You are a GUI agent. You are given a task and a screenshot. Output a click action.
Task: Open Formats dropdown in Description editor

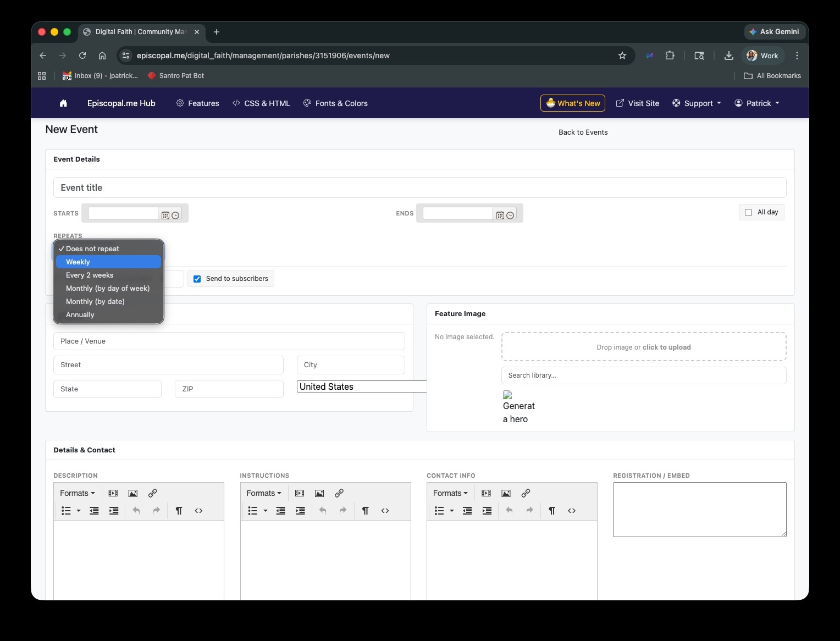pos(78,493)
